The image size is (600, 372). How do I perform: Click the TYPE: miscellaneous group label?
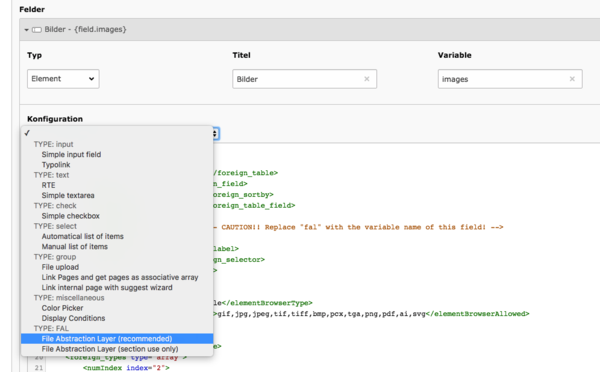69,298
